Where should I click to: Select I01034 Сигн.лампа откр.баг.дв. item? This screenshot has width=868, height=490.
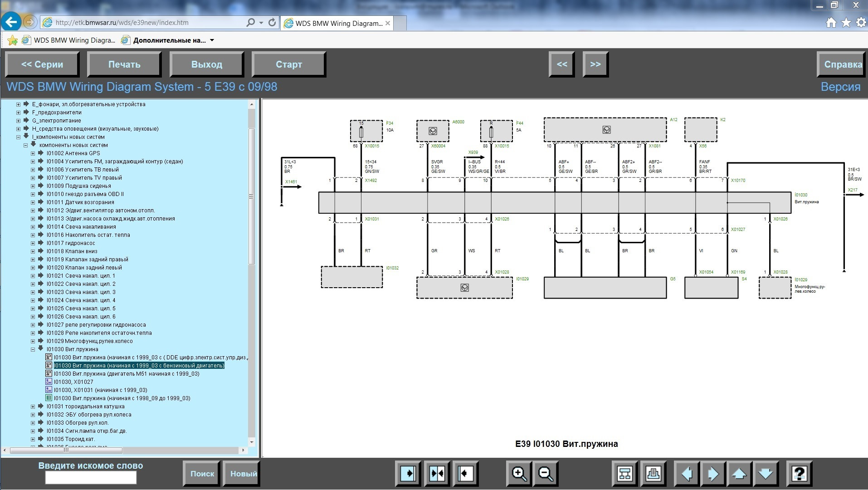pyautogui.click(x=87, y=431)
